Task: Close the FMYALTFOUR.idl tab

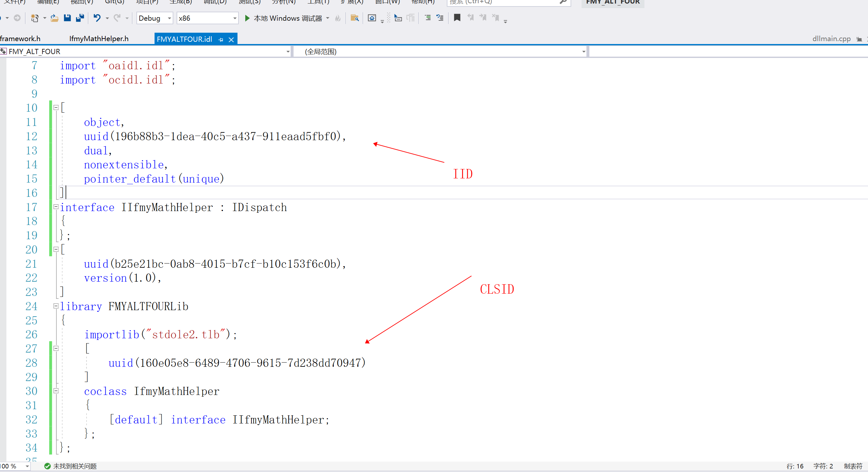Action: pyautogui.click(x=231, y=40)
